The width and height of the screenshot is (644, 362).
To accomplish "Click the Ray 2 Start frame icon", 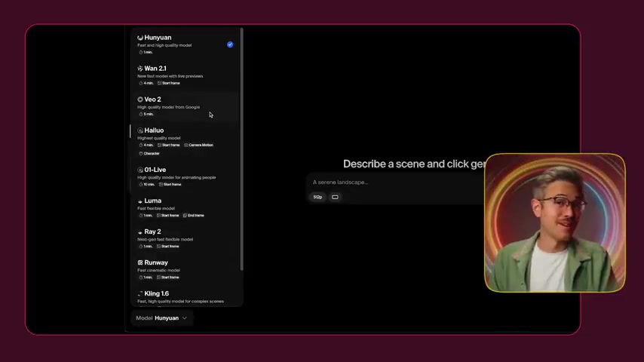I will (x=158, y=247).
